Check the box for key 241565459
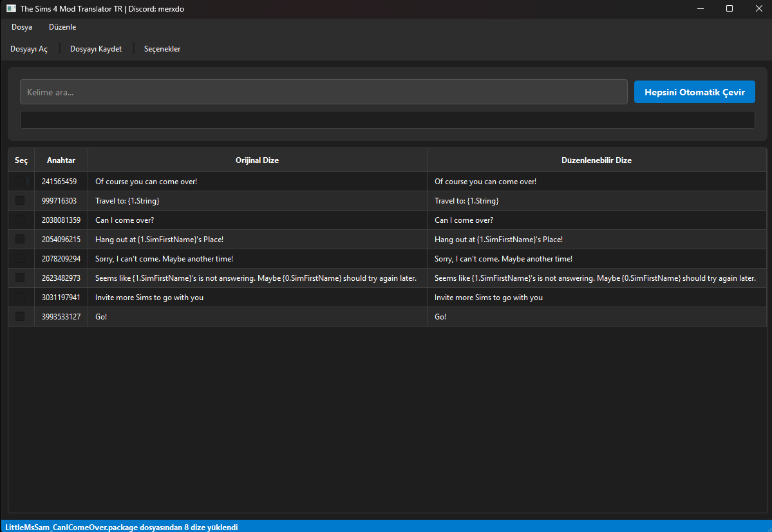Screen dimensions: 772x532 tap(21, 182)
